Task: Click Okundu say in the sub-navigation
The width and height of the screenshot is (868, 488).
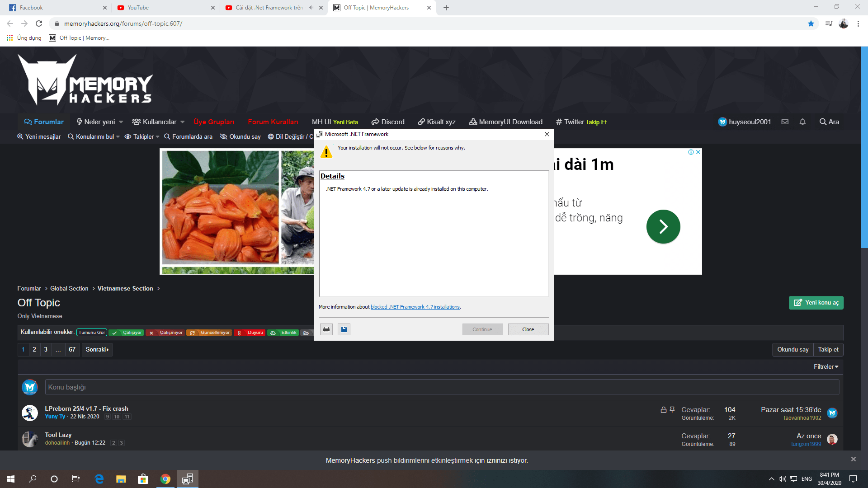Action: (241, 137)
